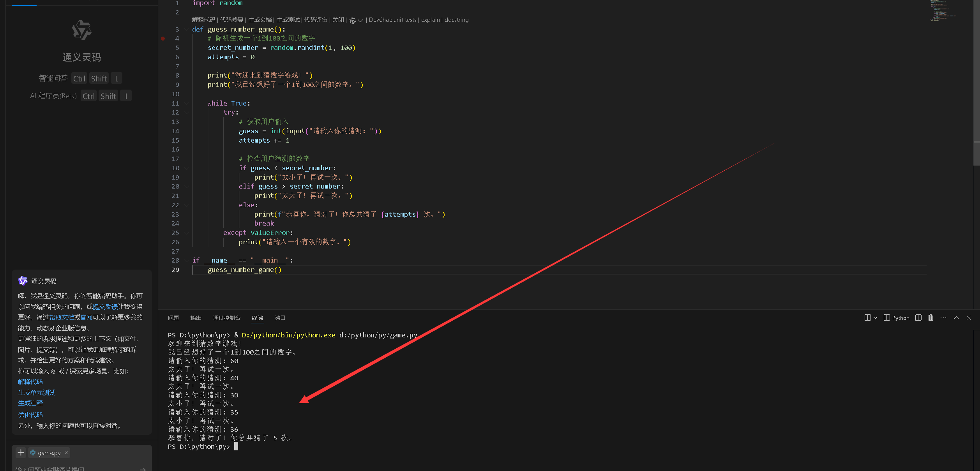The height and width of the screenshot is (471, 980).
Task: Fold the except ValueError block on line 25
Action: tap(187, 233)
